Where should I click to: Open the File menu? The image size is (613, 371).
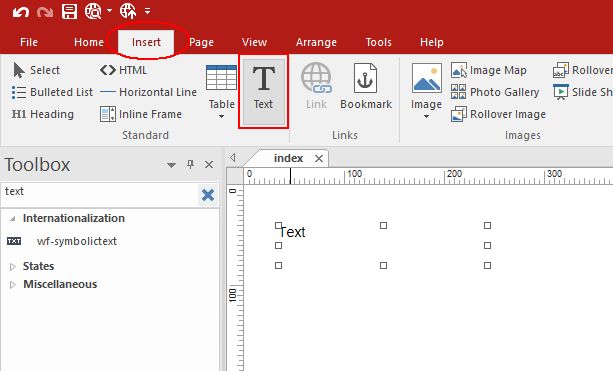(x=29, y=42)
